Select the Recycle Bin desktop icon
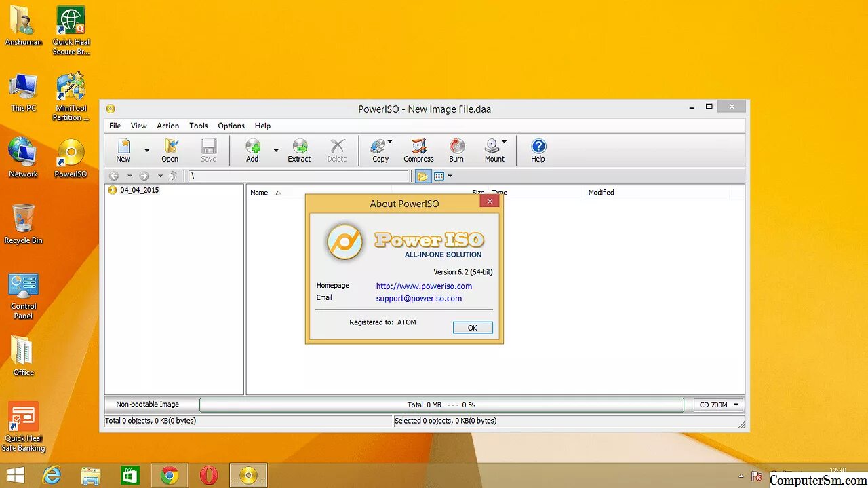The width and height of the screenshot is (868, 488). coord(23,224)
